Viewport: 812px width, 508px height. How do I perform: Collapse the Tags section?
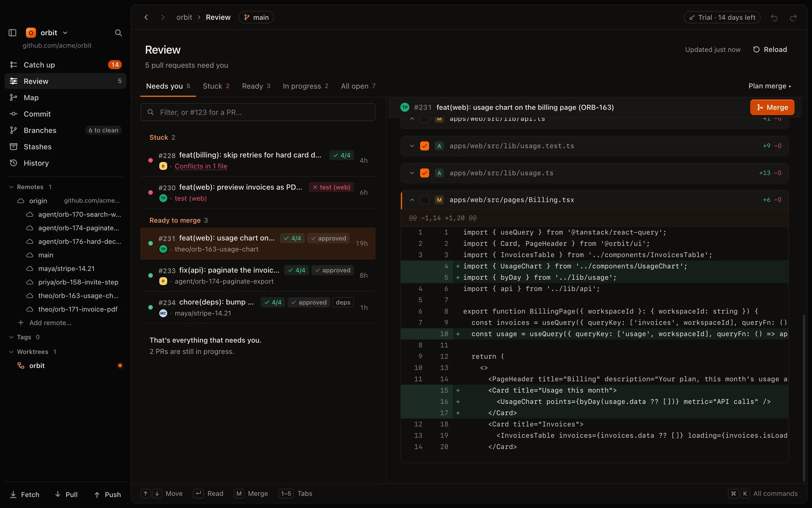click(11, 337)
